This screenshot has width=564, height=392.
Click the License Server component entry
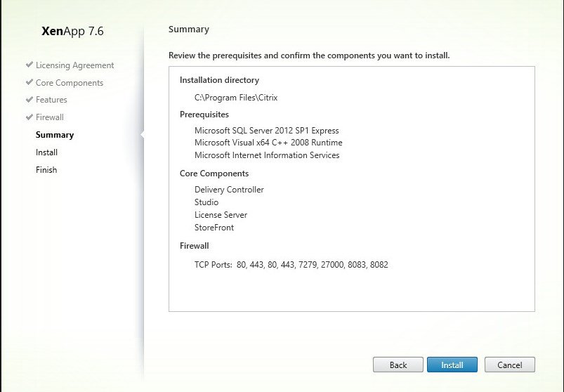coord(221,215)
